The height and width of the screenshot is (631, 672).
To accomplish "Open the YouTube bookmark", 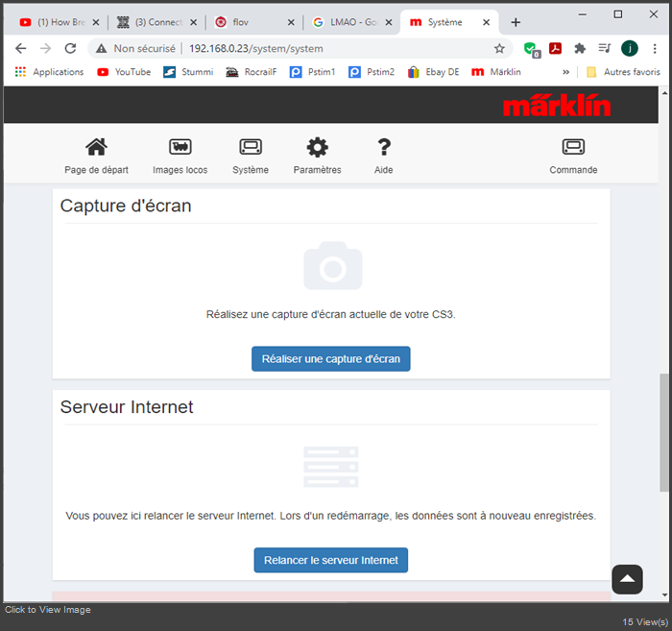I will [x=124, y=72].
